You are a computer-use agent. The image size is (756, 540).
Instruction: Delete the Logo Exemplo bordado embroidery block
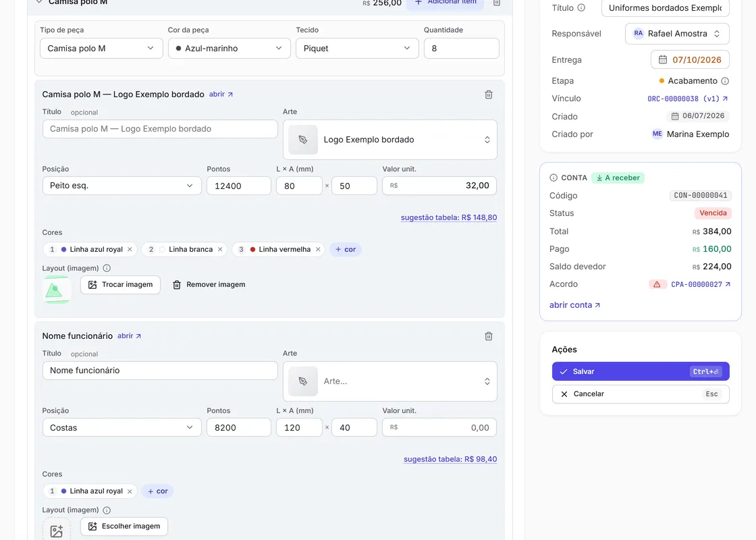pos(489,94)
